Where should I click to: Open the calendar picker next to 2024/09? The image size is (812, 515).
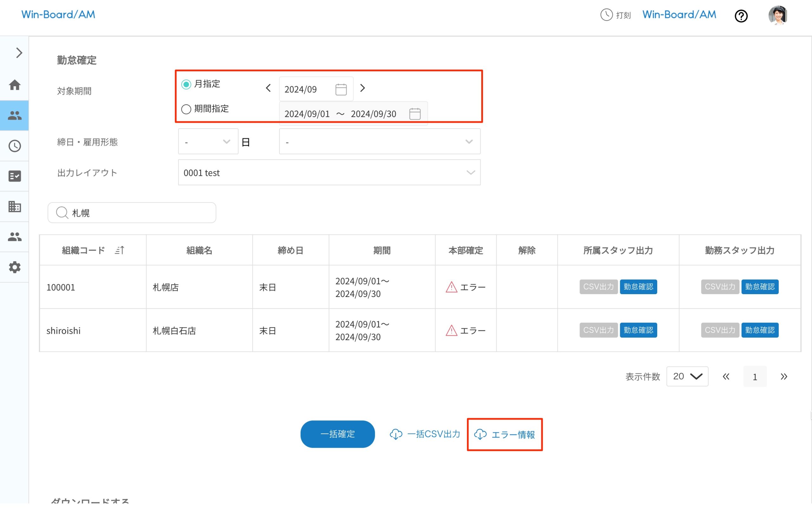[341, 89]
